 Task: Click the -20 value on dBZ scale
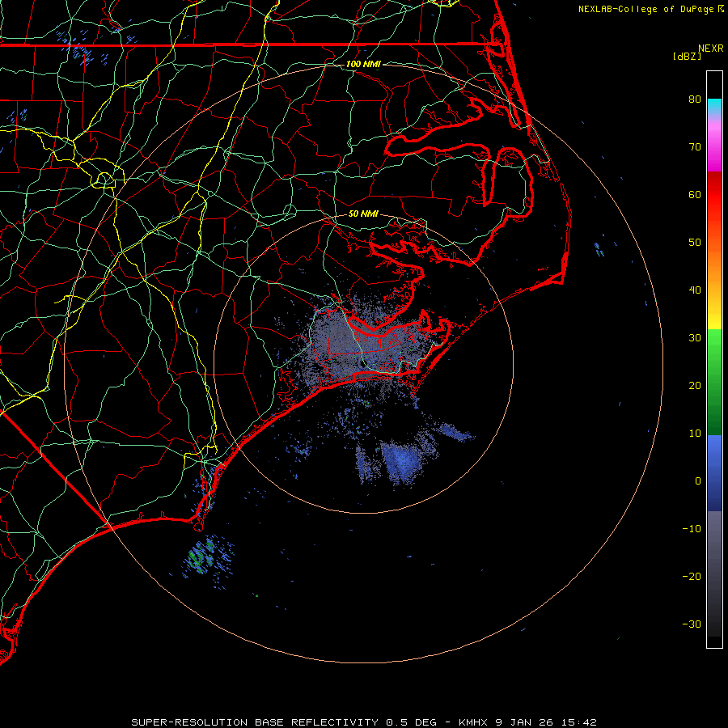pos(692,577)
